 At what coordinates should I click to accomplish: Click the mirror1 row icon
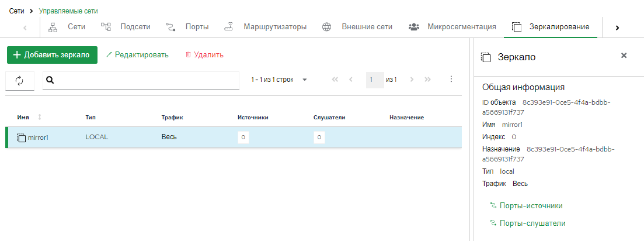tap(22, 138)
